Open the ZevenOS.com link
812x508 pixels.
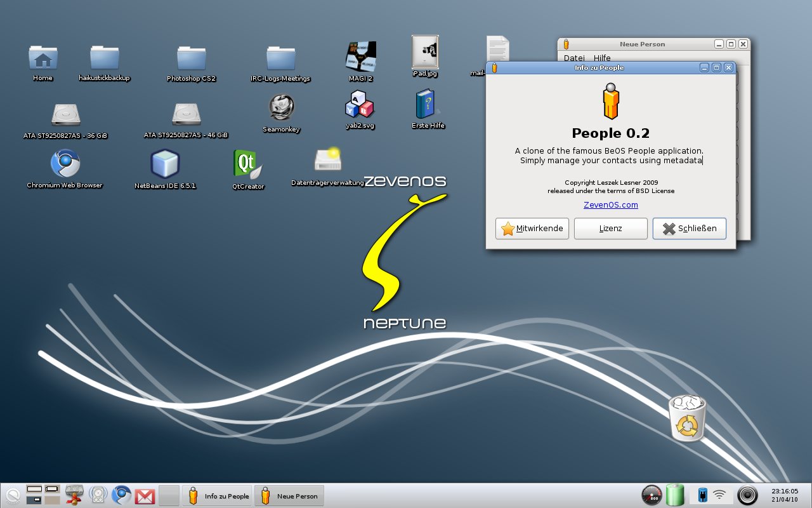coord(610,205)
